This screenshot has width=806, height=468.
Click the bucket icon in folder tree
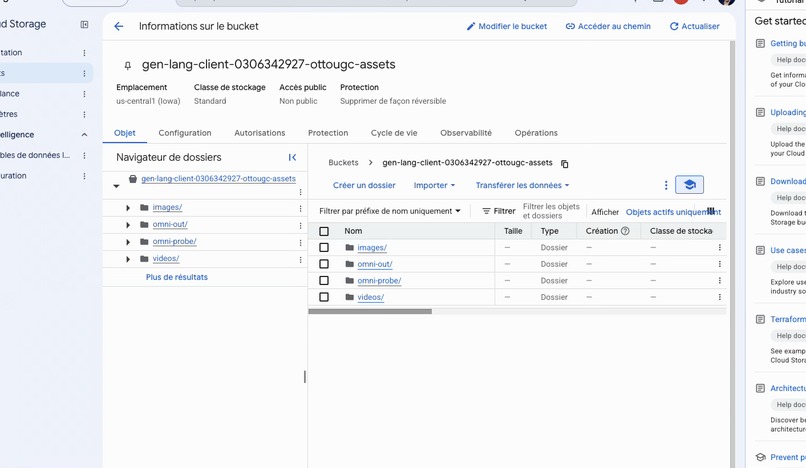click(133, 178)
